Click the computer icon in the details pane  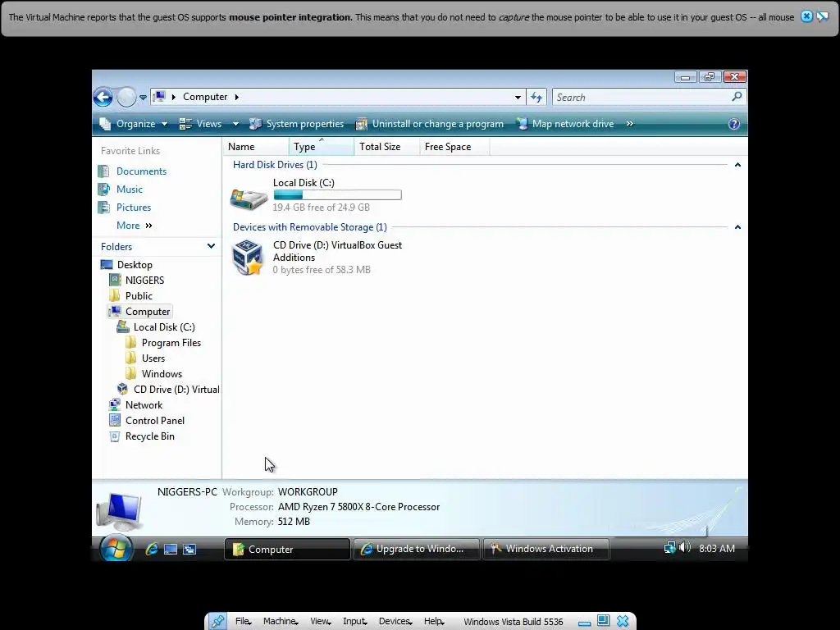(121, 510)
